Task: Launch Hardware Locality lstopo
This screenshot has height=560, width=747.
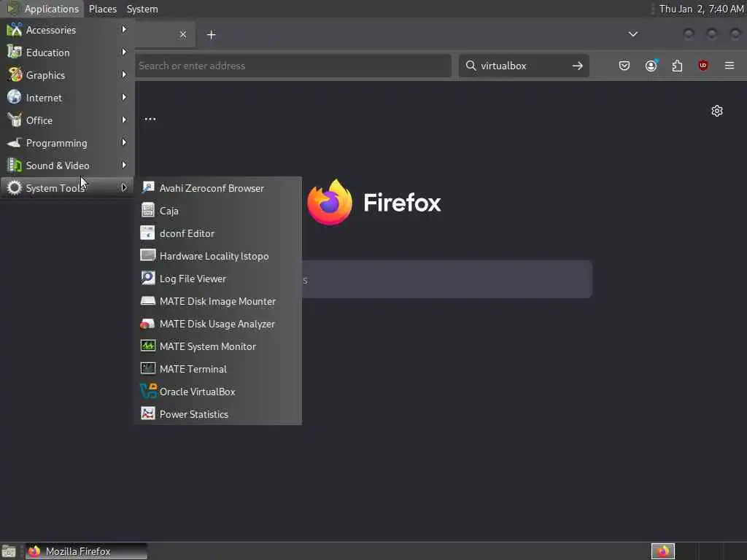Action: (x=217, y=256)
